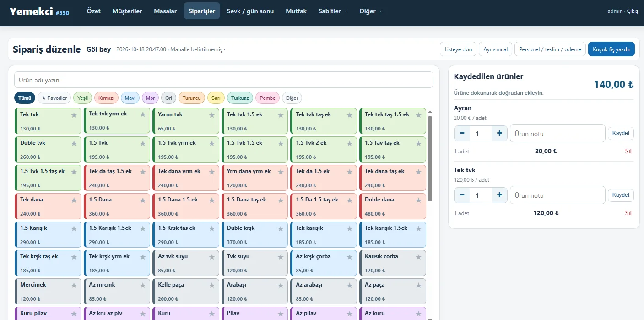Click the Tek tvk Ürün notu field
The image size is (644, 320).
coord(557,195)
